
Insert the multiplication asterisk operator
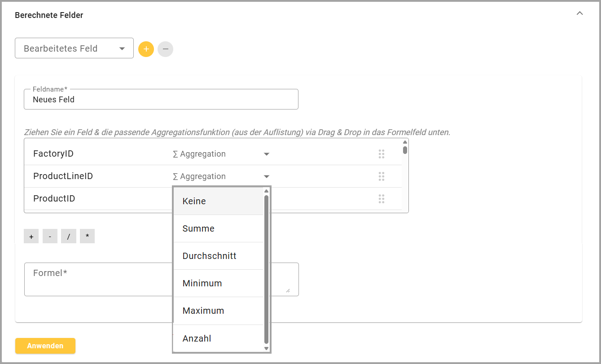point(87,237)
